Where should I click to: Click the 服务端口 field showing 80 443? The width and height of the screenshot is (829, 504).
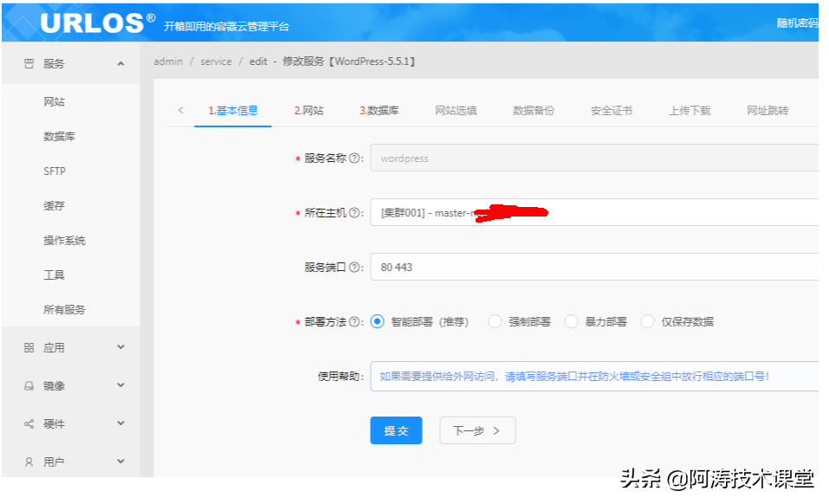tap(594, 267)
